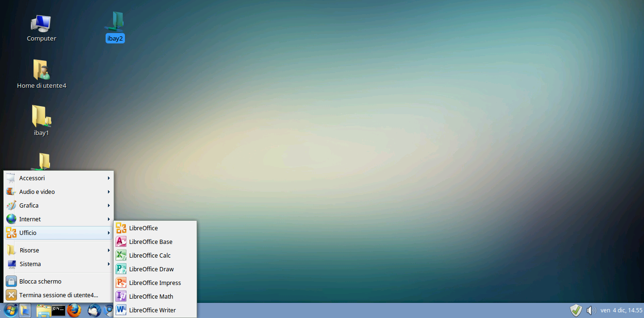Launch LibreOffice Base
Screen dimensions: 644x318
pos(155,242)
